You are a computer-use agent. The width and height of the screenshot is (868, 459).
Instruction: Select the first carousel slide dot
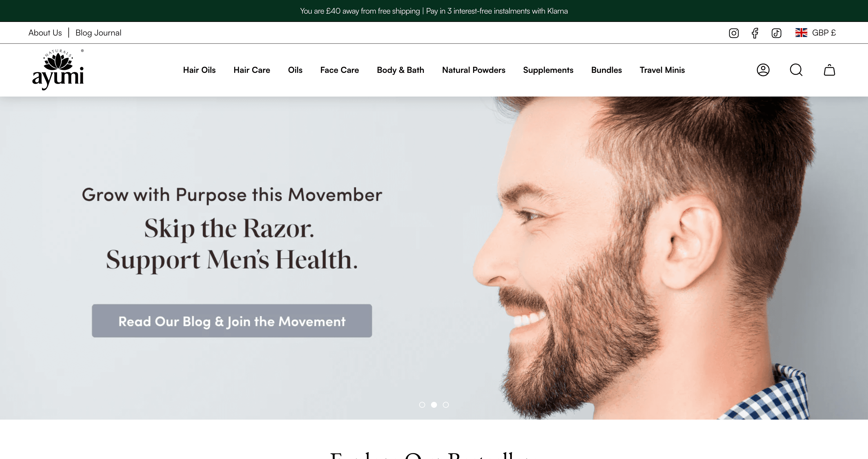[x=422, y=405]
